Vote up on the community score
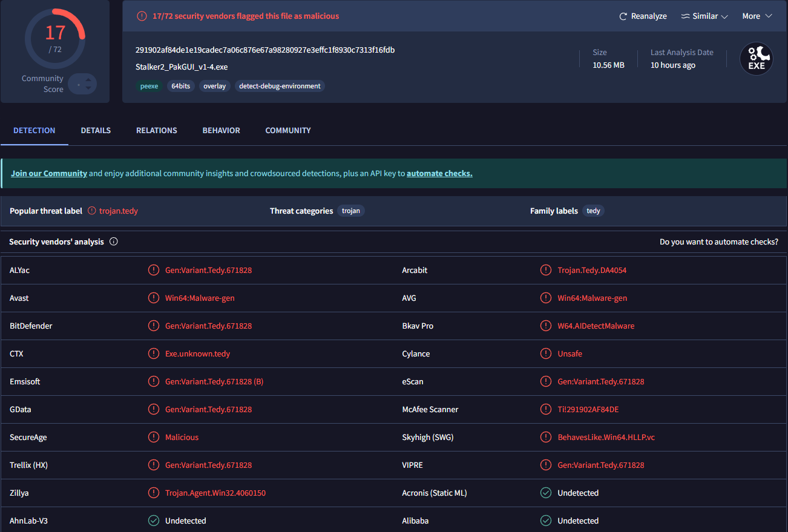788x532 pixels. pos(88,79)
